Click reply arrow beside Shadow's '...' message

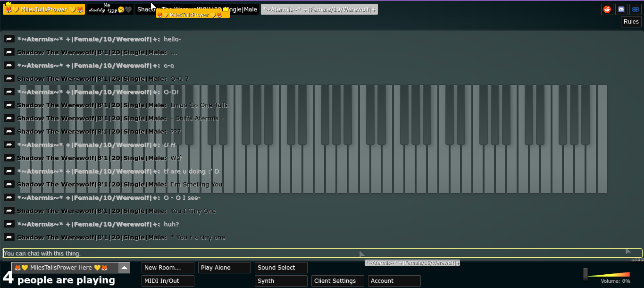(9, 52)
